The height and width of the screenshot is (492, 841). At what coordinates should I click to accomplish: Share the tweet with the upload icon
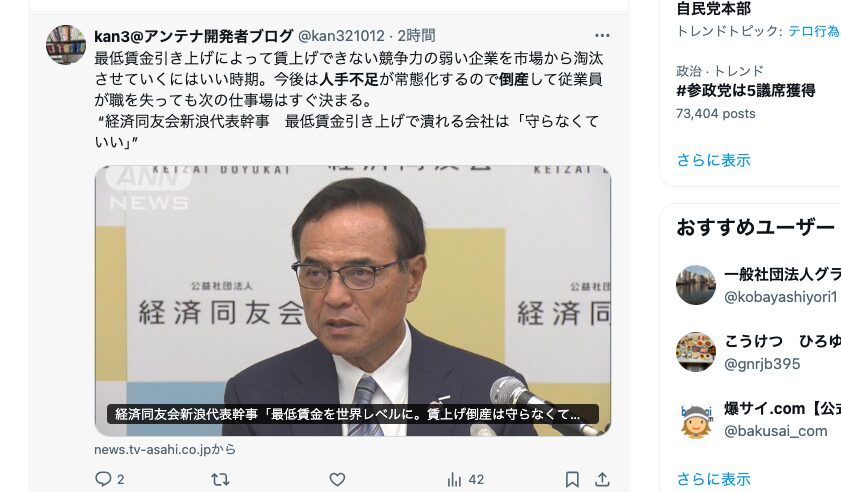[x=602, y=479]
